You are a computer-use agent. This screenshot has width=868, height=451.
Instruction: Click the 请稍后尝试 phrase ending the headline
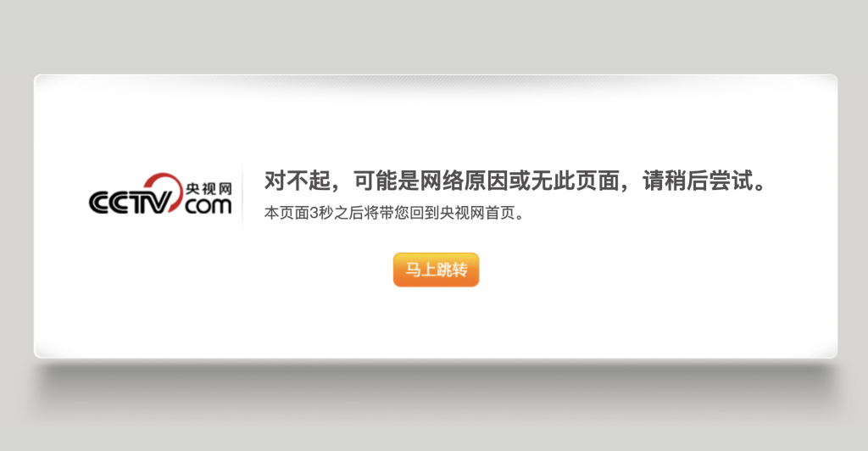click(698, 181)
